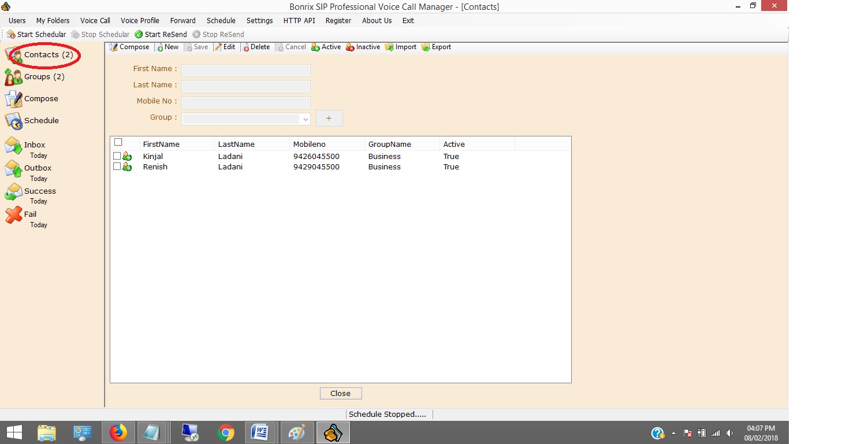The image size is (868, 444).
Task: Open the Voice Profile menu
Action: point(140,20)
